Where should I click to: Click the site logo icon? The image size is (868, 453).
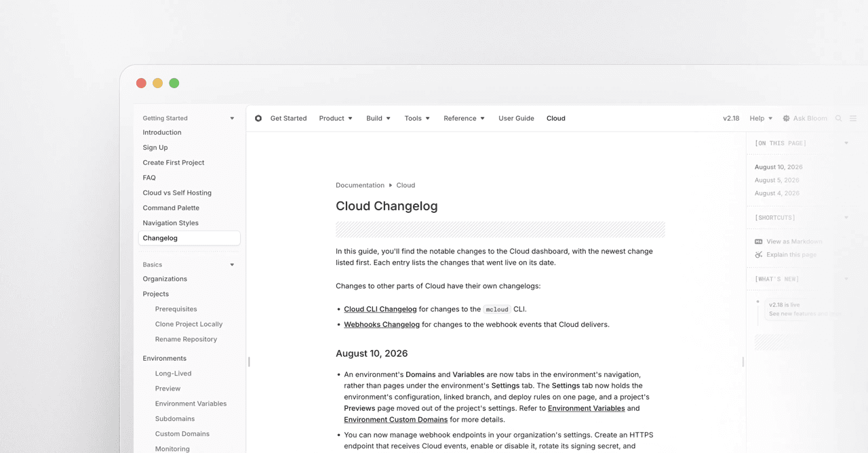[x=258, y=118]
